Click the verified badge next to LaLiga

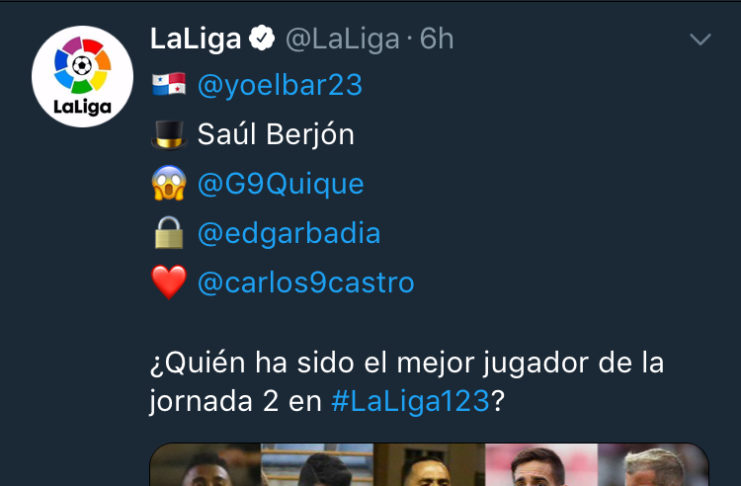click(x=262, y=38)
